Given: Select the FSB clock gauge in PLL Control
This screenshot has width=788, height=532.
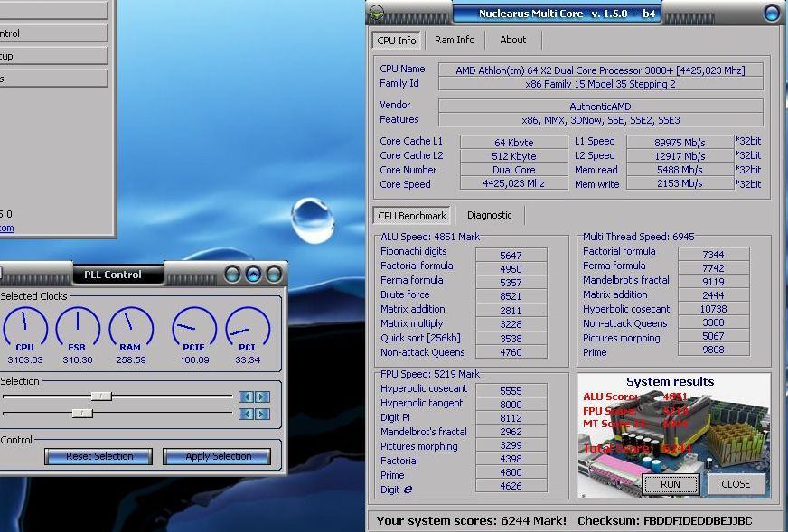Looking at the screenshot, I should pos(78,329).
